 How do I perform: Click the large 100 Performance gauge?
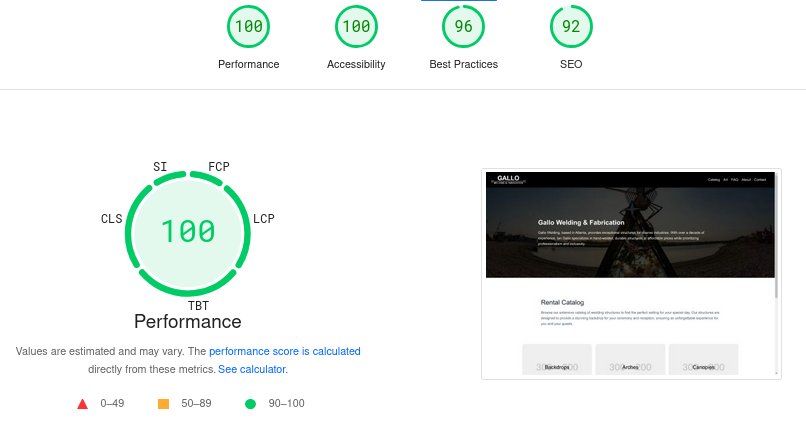tap(188, 233)
